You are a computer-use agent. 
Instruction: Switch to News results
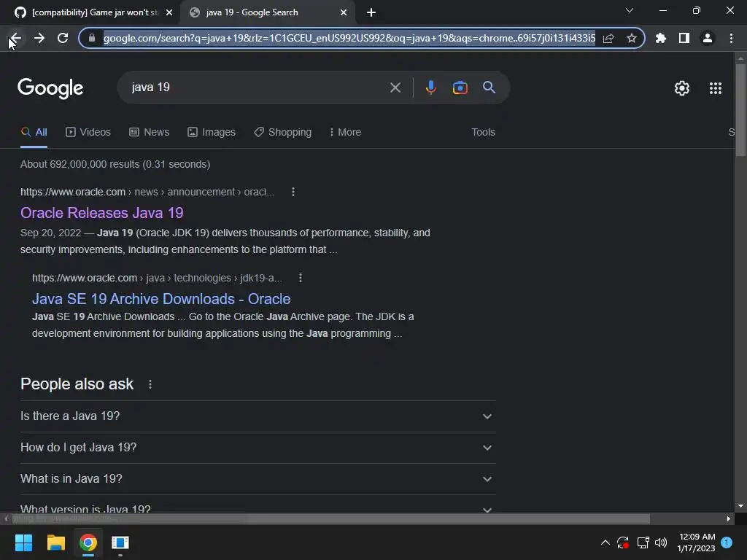149,133
